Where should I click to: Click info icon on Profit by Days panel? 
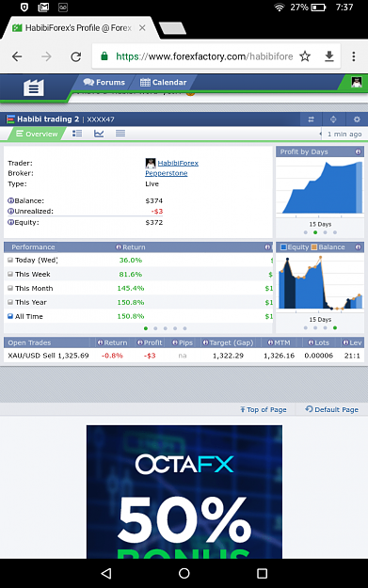click(x=358, y=151)
